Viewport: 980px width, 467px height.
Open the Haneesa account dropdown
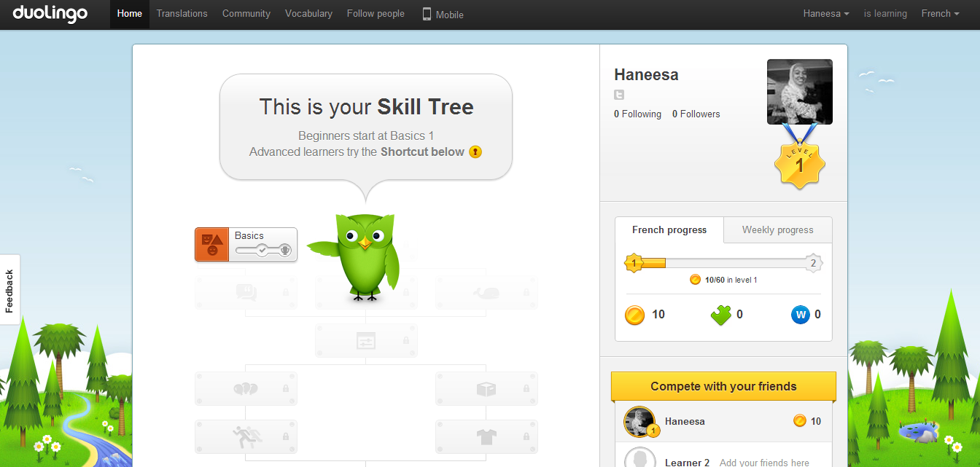(825, 14)
